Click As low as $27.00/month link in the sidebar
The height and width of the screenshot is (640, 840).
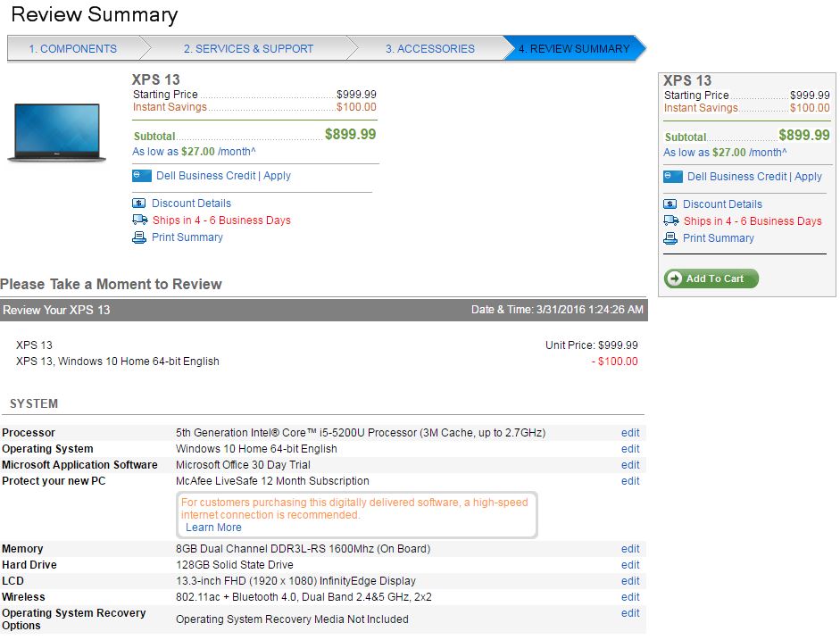(x=725, y=153)
